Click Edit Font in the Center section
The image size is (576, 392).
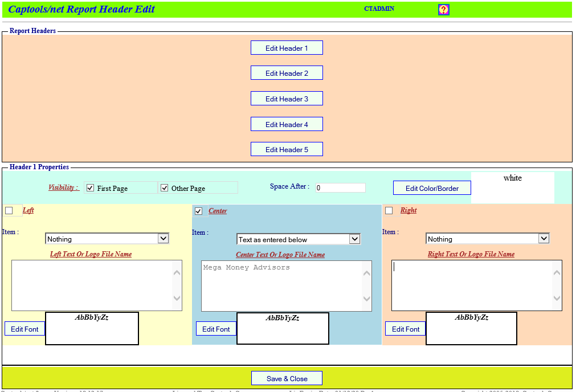tap(216, 329)
